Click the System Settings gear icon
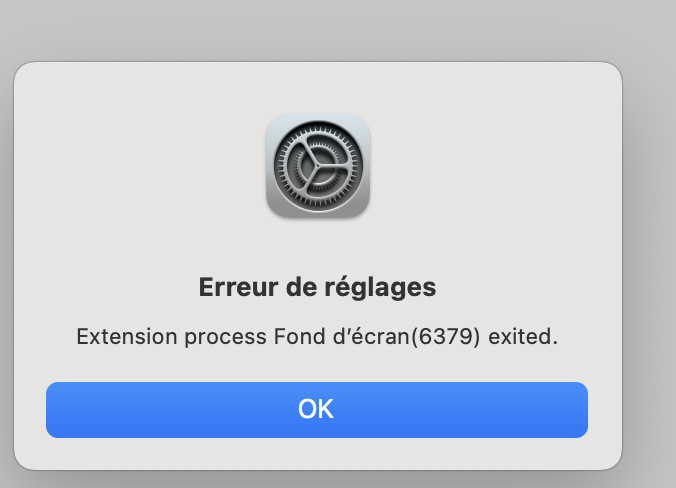Image resolution: width=676 pixels, height=488 pixels. click(318, 166)
